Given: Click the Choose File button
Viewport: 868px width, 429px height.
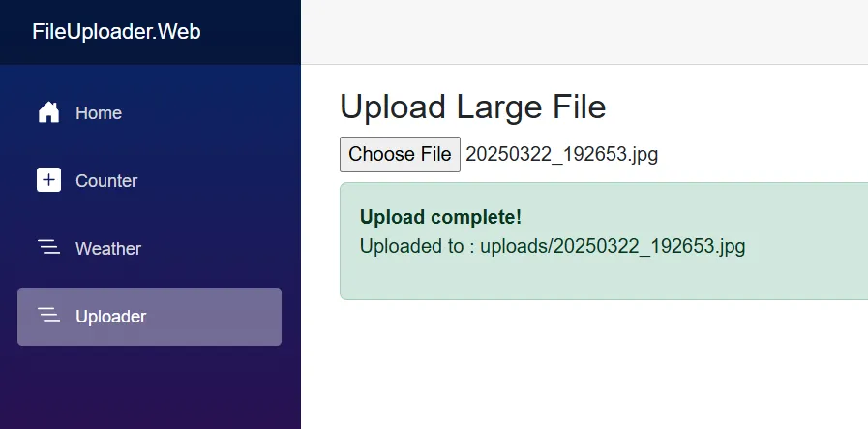Looking at the screenshot, I should (x=400, y=154).
